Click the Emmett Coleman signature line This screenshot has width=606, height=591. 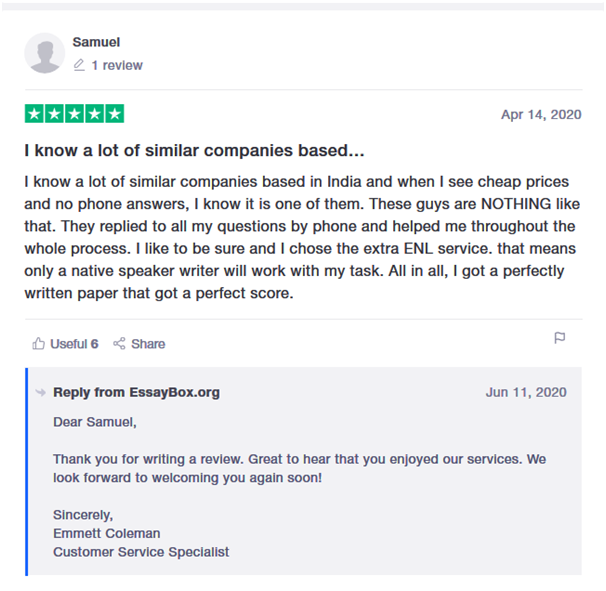[107, 533]
